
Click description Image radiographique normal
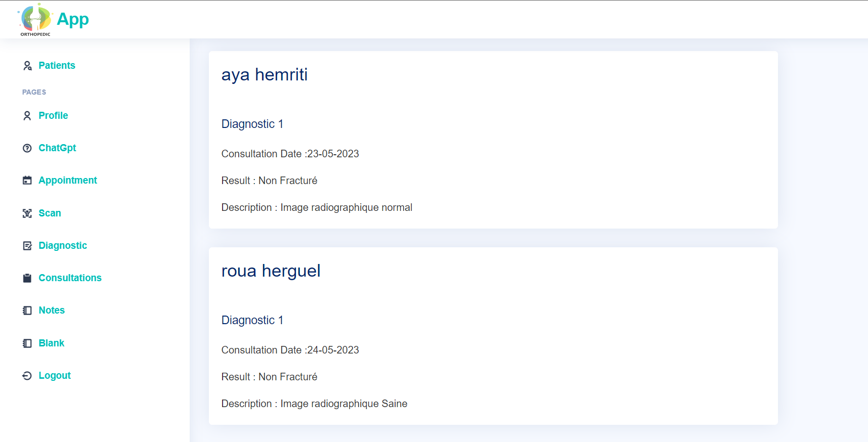point(317,207)
